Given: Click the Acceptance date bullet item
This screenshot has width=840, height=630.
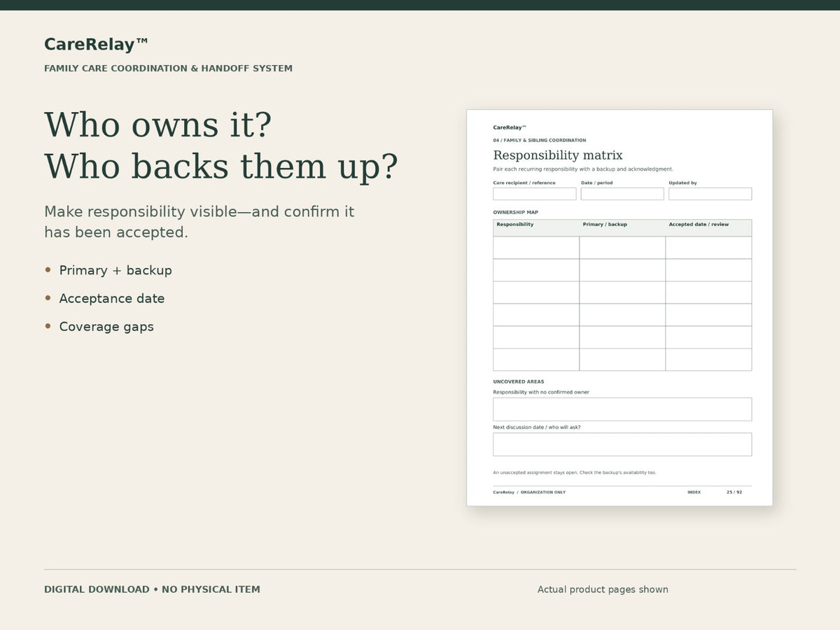Looking at the screenshot, I should tap(112, 298).
